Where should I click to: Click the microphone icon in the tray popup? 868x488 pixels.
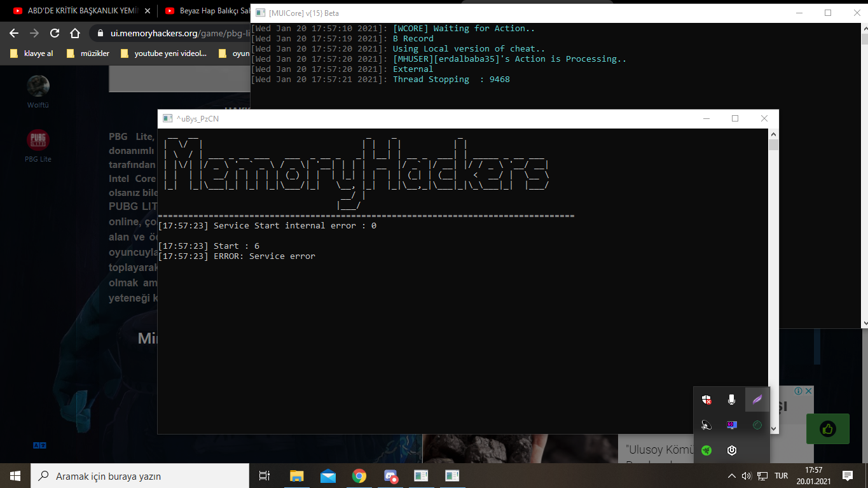pos(732,400)
